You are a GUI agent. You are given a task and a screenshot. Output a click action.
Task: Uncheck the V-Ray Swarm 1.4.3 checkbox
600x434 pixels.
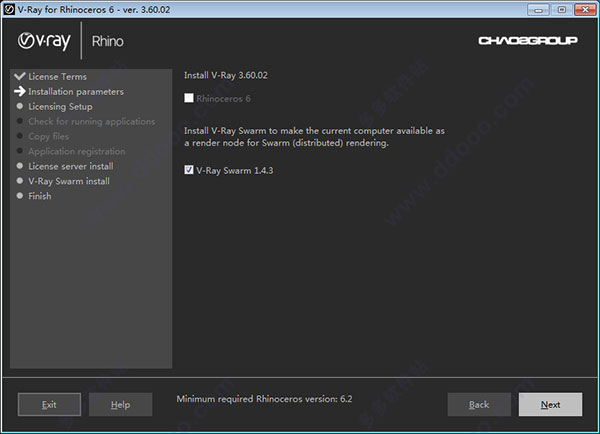189,170
